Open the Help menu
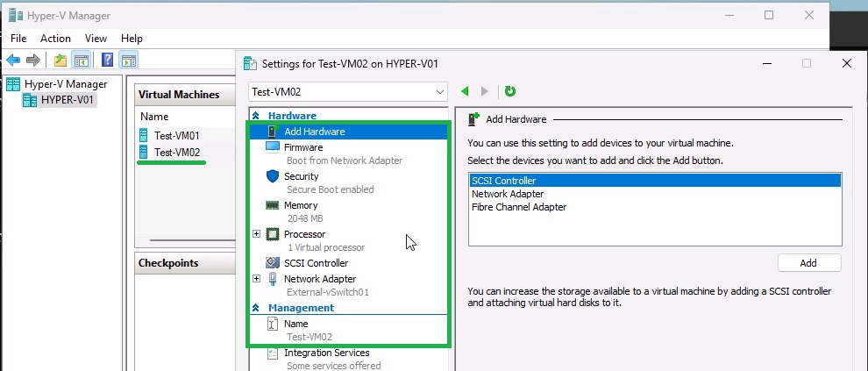 pos(132,39)
